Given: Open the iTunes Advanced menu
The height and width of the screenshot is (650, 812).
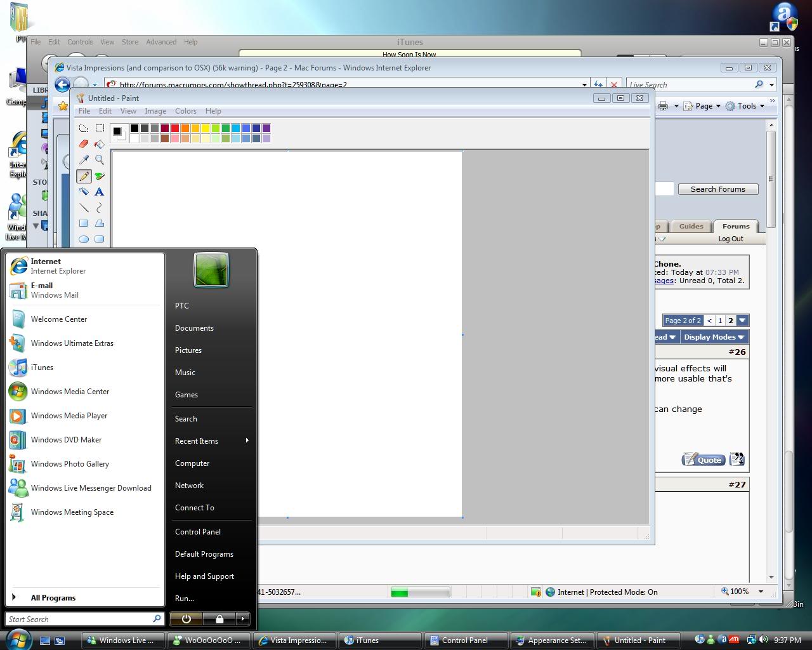Looking at the screenshot, I should tap(161, 42).
